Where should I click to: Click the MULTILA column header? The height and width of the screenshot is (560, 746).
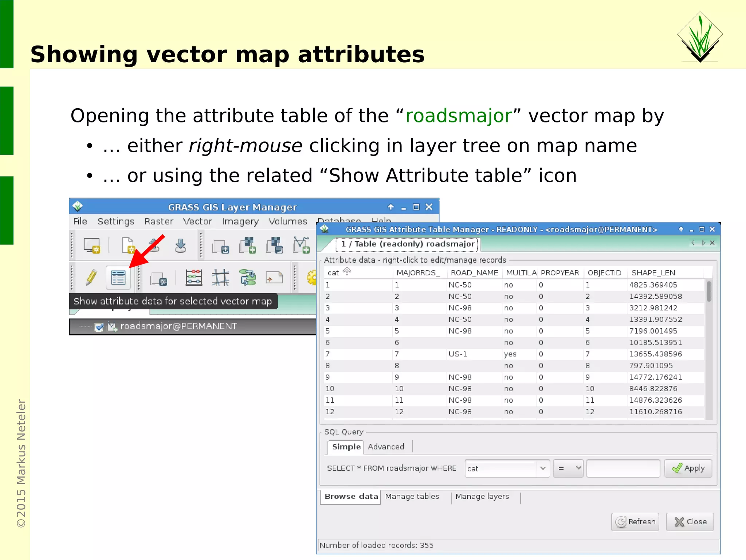(x=521, y=273)
